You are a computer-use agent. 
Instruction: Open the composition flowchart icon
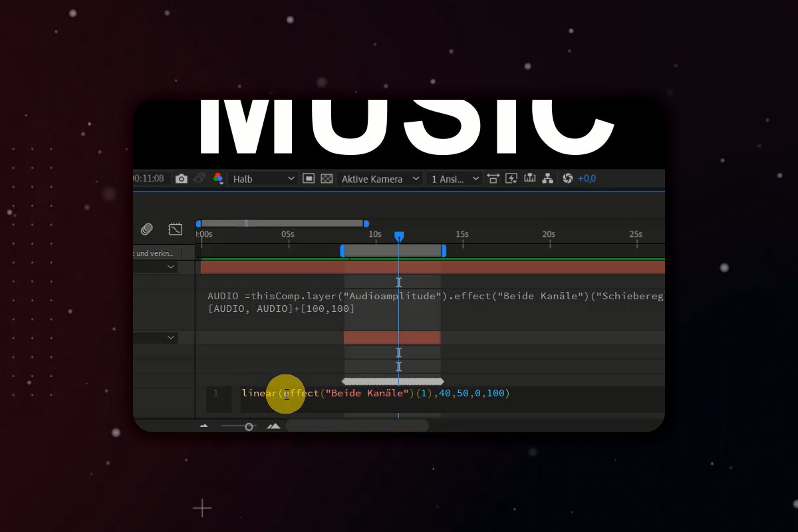pyautogui.click(x=548, y=178)
